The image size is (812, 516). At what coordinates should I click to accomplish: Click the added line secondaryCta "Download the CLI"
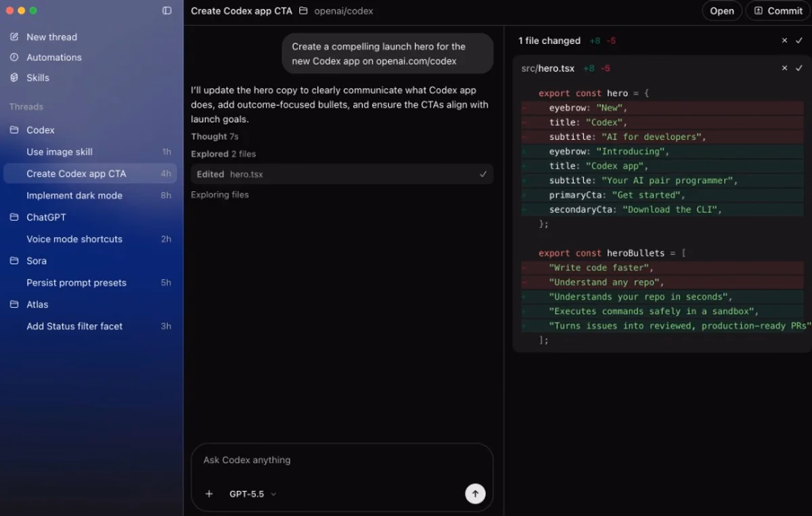pyautogui.click(x=662, y=210)
